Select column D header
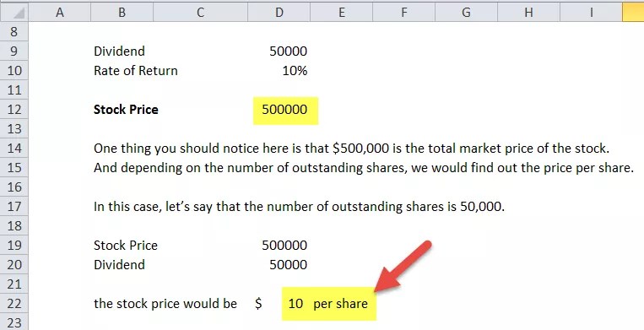 pyautogui.click(x=279, y=13)
